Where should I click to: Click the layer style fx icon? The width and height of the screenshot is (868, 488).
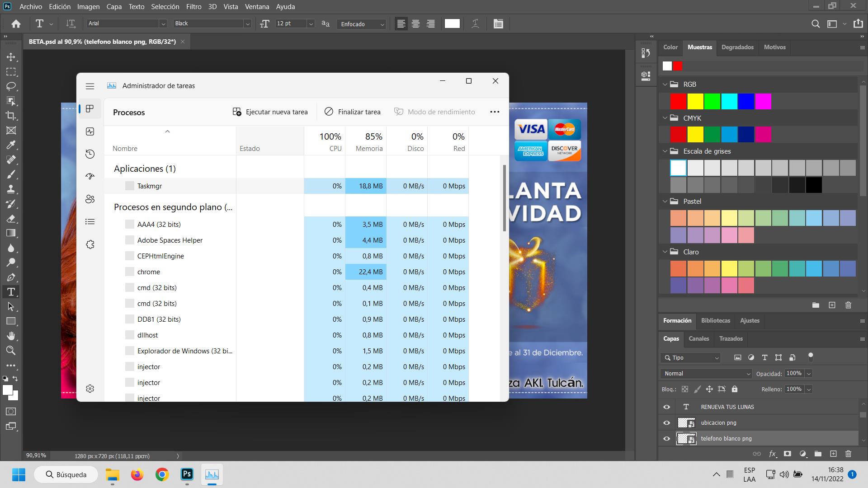[x=773, y=454]
